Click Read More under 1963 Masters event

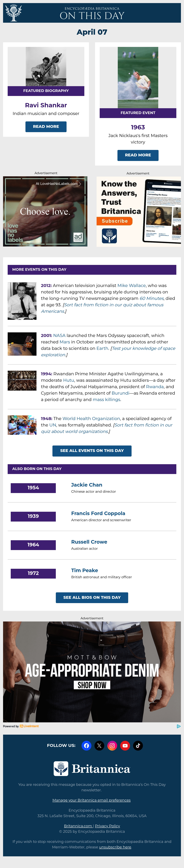pyautogui.click(x=138, y=155)
